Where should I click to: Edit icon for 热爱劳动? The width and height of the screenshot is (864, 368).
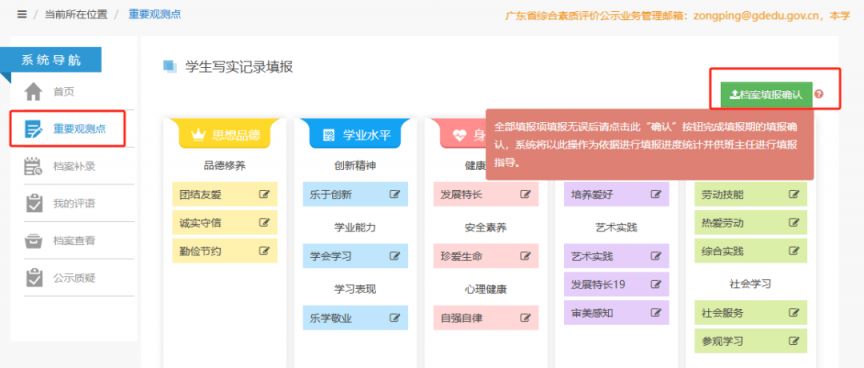pos(794,223)
